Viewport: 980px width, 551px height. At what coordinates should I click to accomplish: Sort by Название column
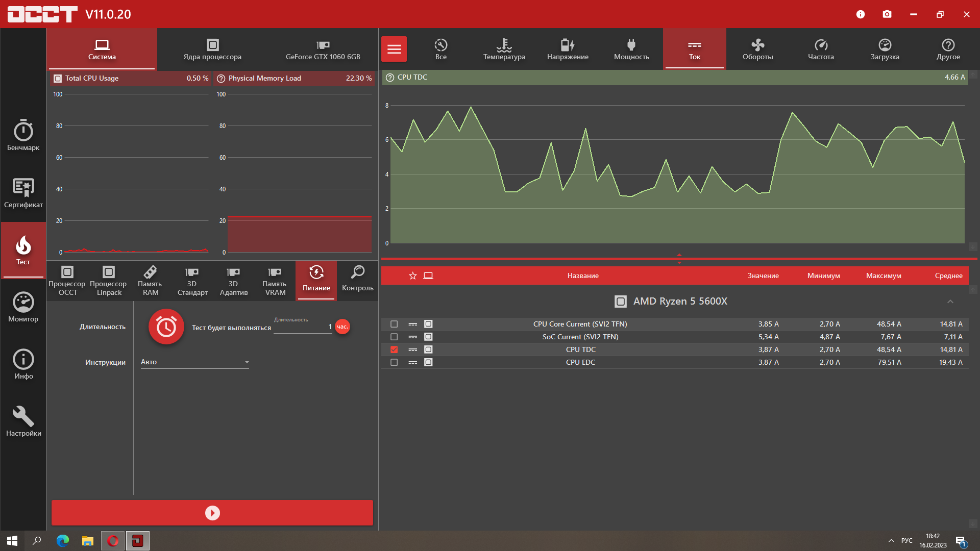[x=583, y=275]
